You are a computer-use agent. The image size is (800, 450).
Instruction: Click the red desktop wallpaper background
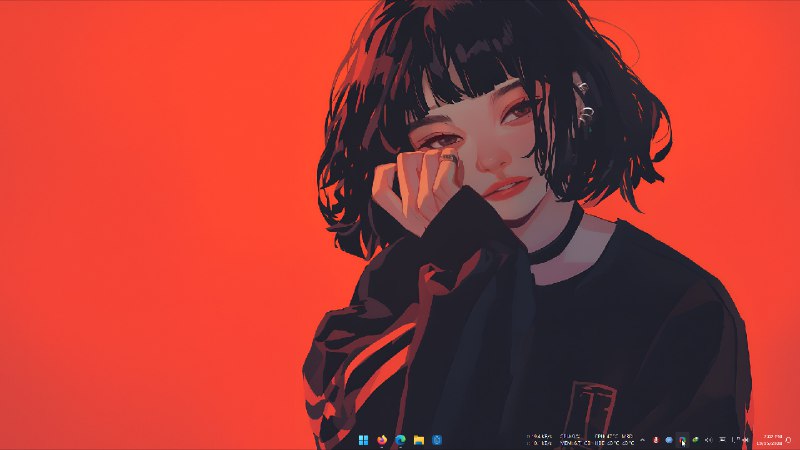click(150, 200)
